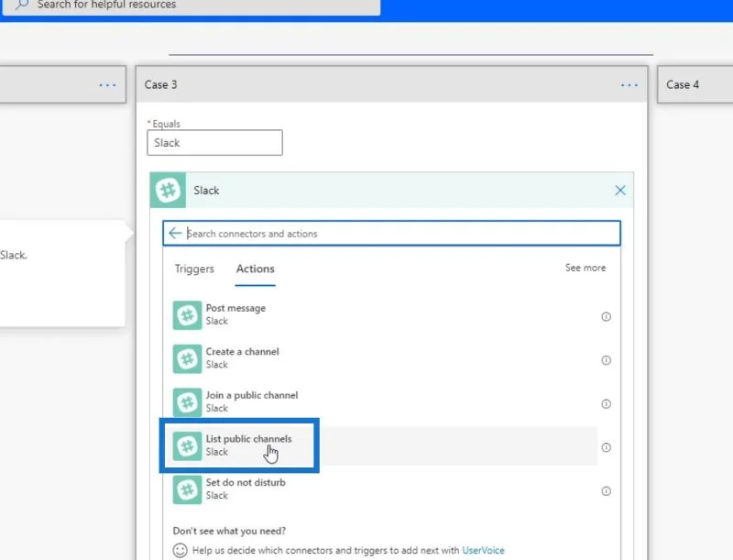The width and height of the screenshot is (733, 560).
Task: Select the Join a public channel action
Action: 385,402
